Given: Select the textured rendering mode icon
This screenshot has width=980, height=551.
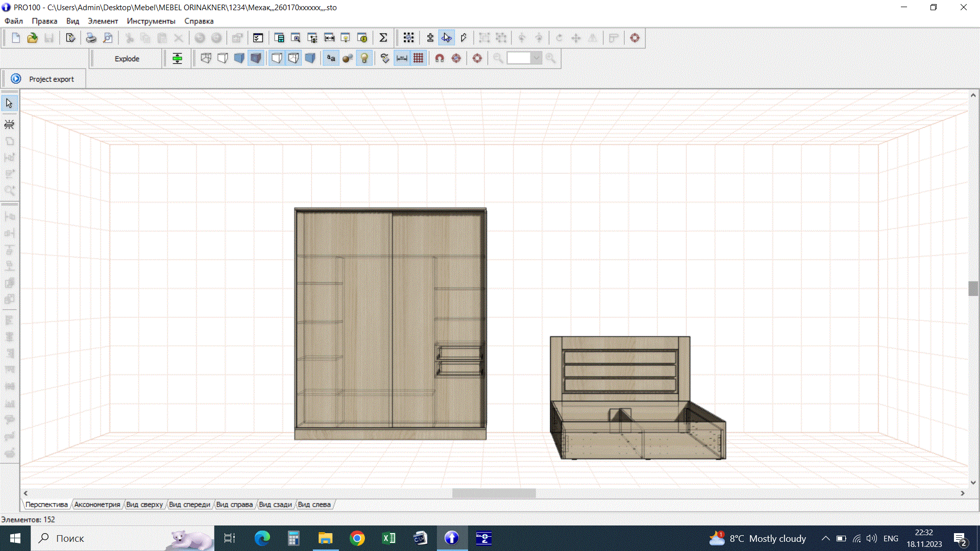Looking at the screenshot, I should coord(256,58).
